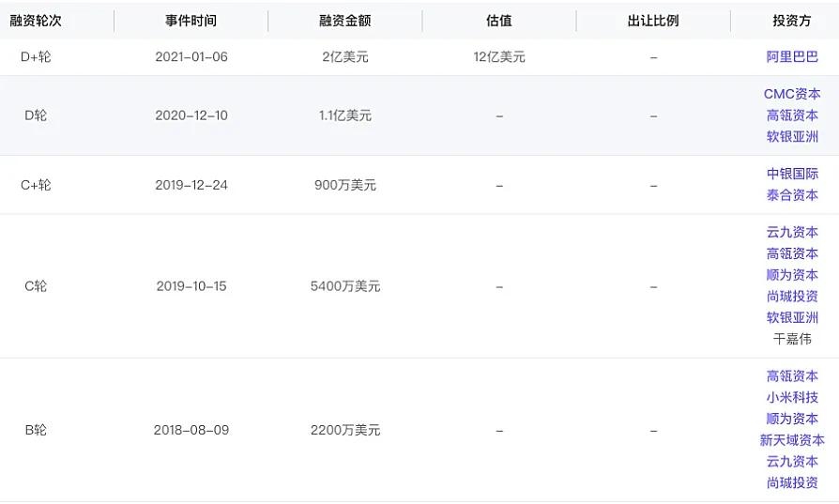Click the 估值 column header

point(498,20)
